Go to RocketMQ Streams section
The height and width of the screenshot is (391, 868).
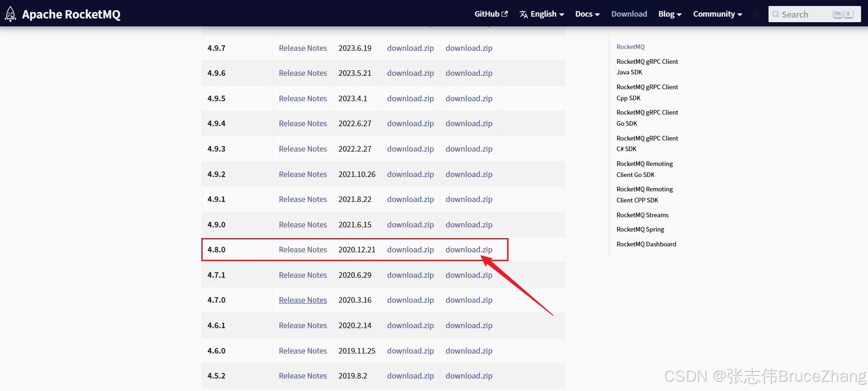tap(642, 215)
